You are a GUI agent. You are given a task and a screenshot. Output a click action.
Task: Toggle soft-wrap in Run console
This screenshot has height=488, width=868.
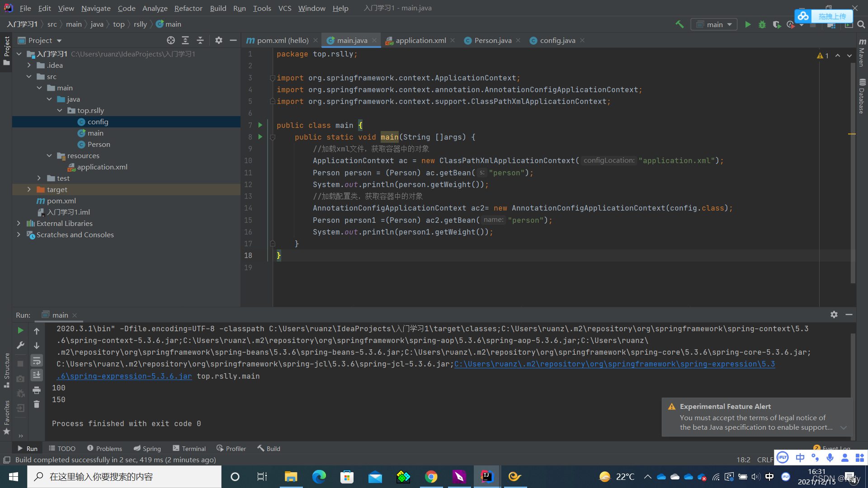[37, 360]
